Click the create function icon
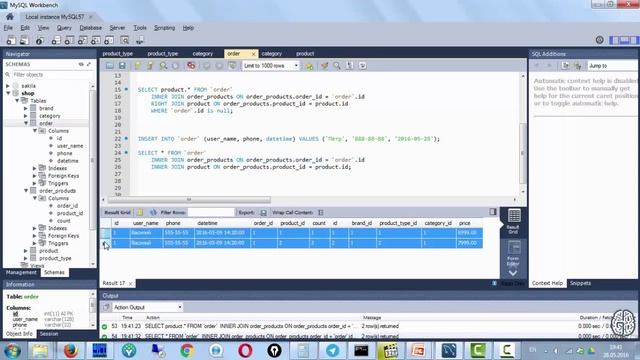 [x=109, y=40]
